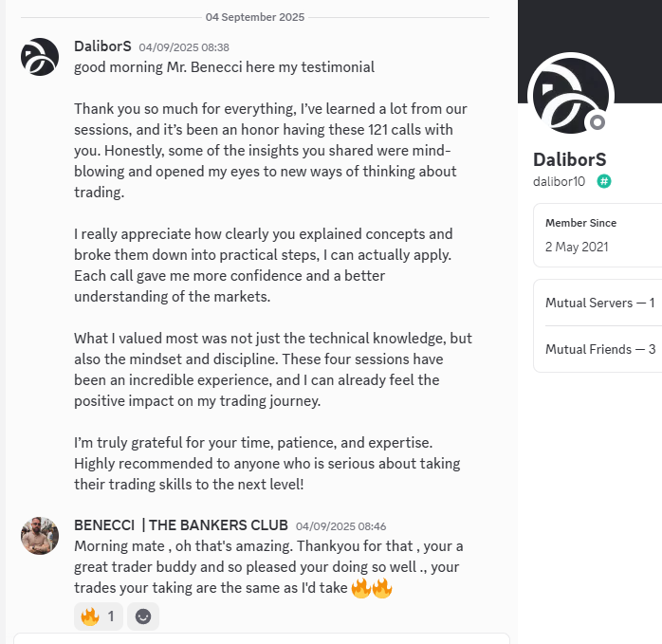
Task: Expand the Mutual Servers — 1 row
Action: 599,303
